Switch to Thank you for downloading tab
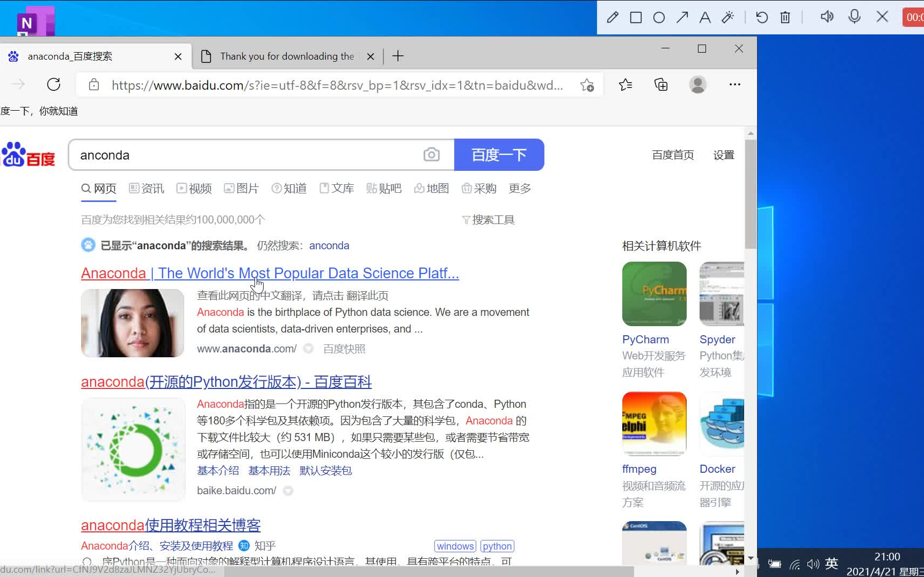924x577 pixels. 287,56
